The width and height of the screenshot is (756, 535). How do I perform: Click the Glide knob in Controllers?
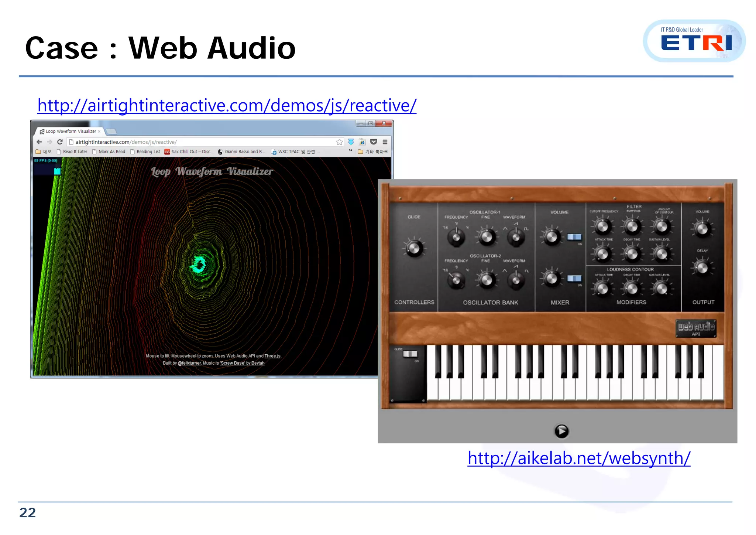414,248
